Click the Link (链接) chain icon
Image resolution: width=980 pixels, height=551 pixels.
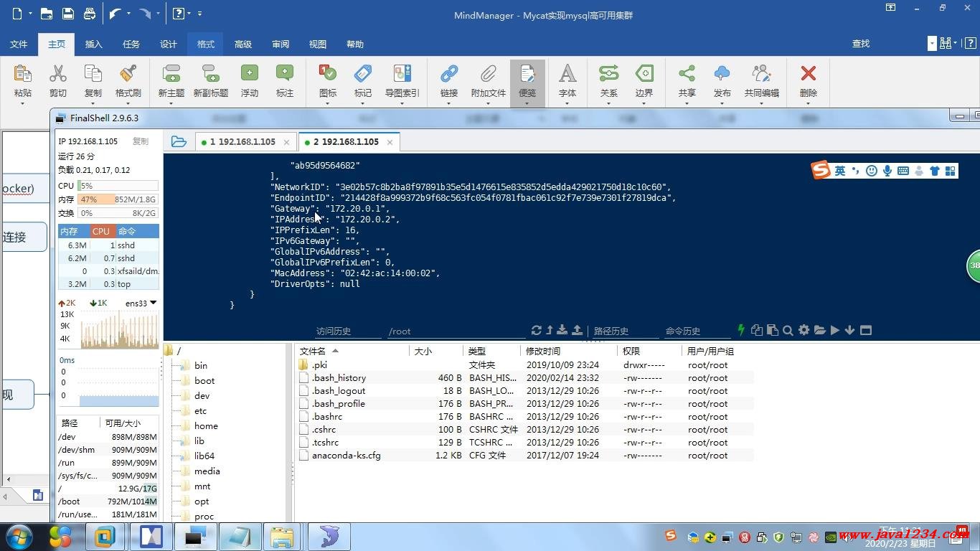click(449, 73)
